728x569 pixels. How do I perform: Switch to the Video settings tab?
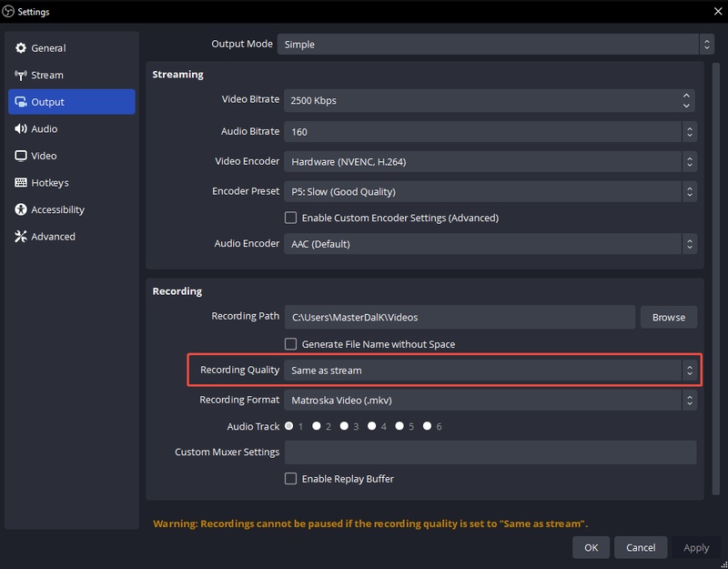72,156
